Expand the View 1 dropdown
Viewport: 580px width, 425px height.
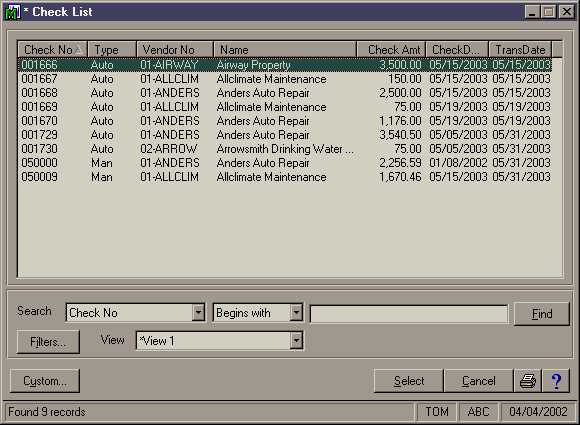coord(296,341)
